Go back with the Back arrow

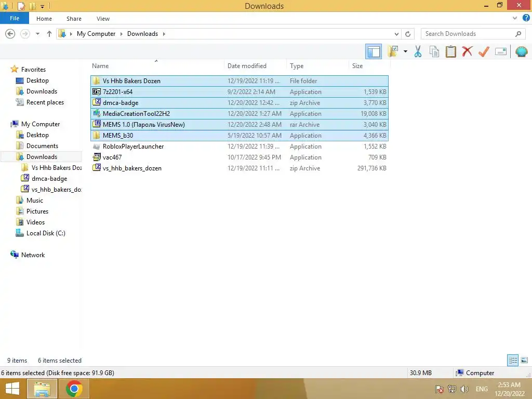pos(10,34)
